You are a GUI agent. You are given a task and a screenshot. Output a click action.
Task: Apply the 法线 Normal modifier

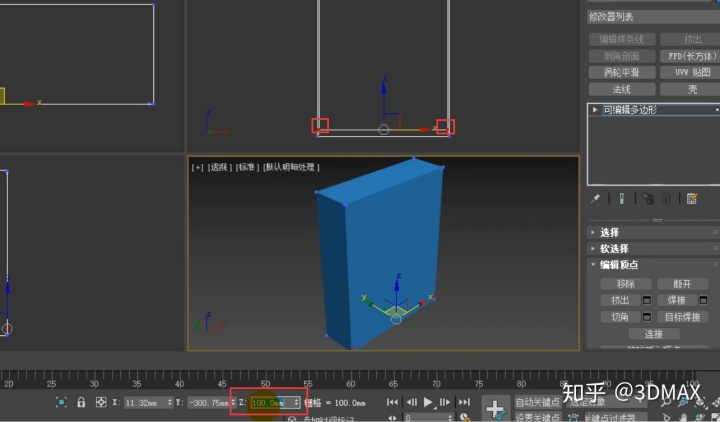pos(622,89)
